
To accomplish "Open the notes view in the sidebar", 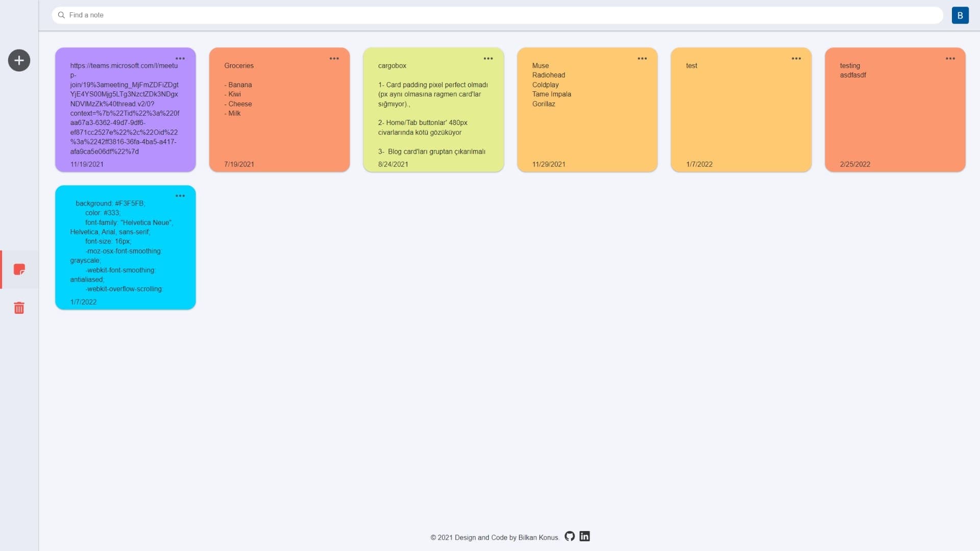I will tap(19, 269).
